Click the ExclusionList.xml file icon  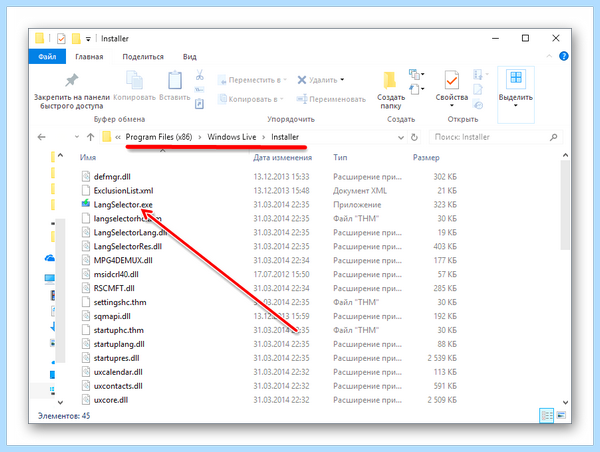[x=86, y=190]
